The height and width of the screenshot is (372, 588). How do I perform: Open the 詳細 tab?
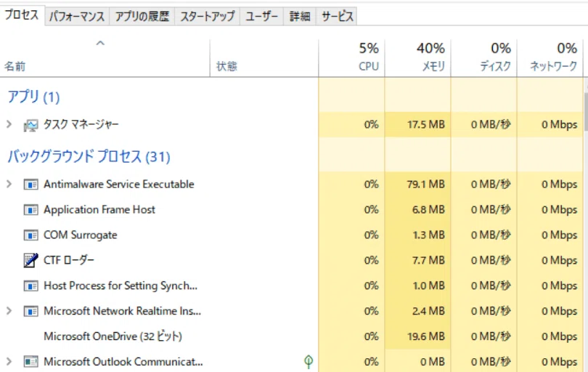[300, 17]
